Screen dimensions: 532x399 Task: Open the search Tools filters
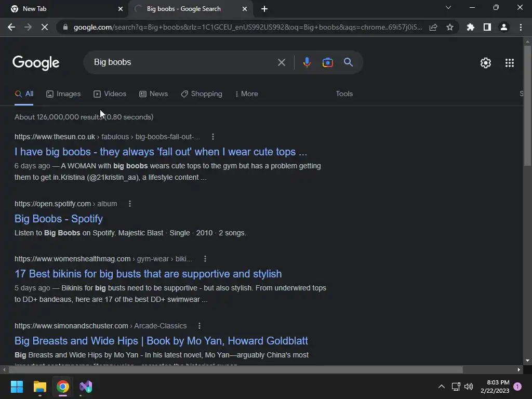344,94
